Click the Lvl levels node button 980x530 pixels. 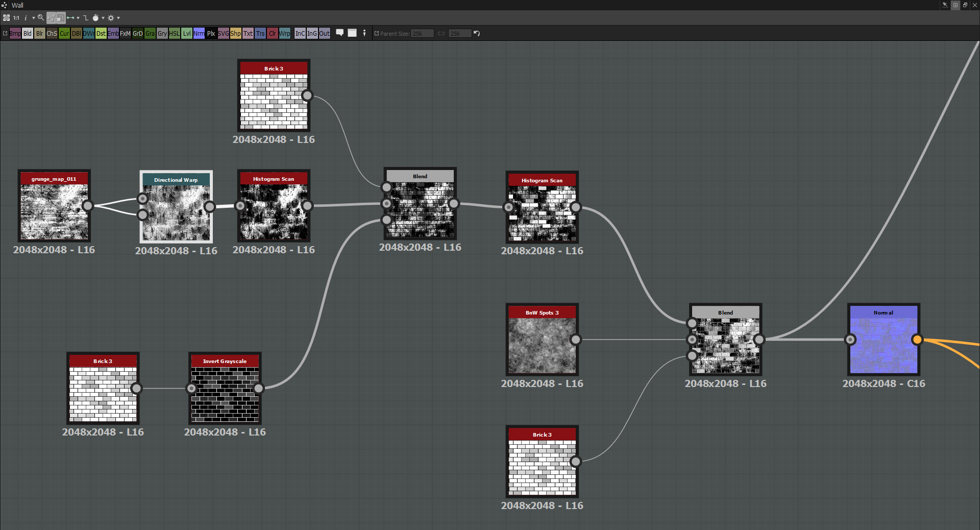(187, 34)
